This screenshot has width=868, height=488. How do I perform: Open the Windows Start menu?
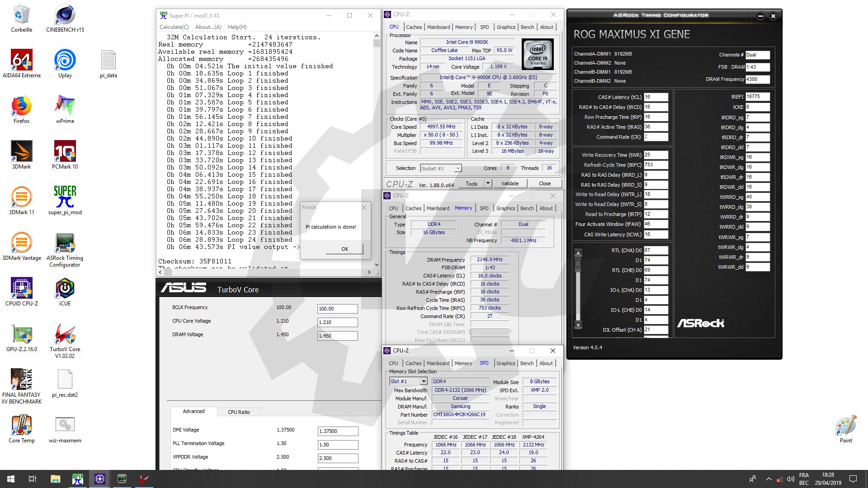[x=11, y=479]
